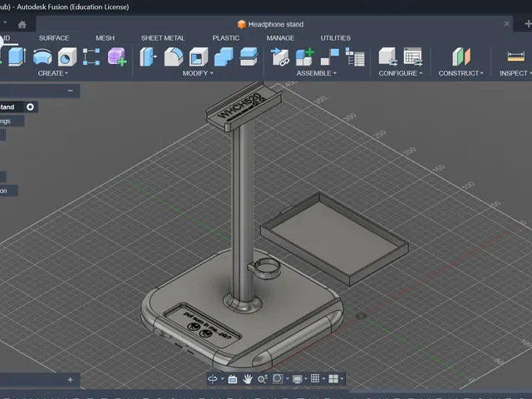
Task: Open the Viewports dropdown arrow
Action: click(x=342, y=379)
